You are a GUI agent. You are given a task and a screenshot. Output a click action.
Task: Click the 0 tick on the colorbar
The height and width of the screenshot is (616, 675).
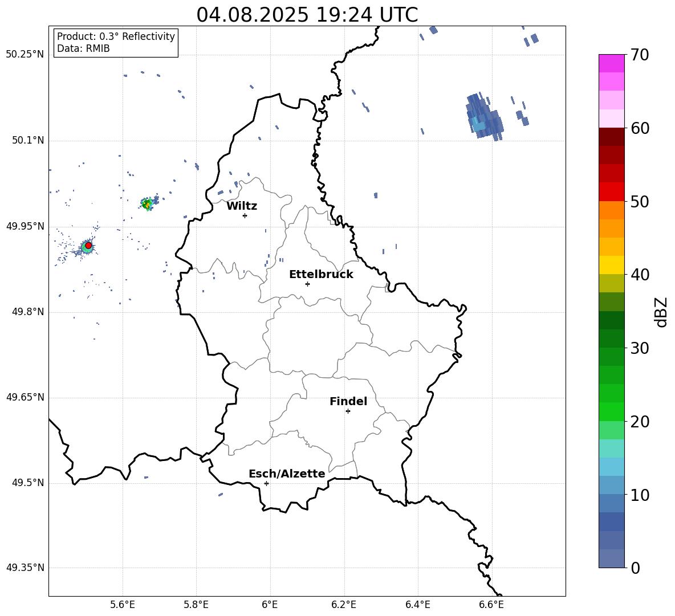pos(635,568)
